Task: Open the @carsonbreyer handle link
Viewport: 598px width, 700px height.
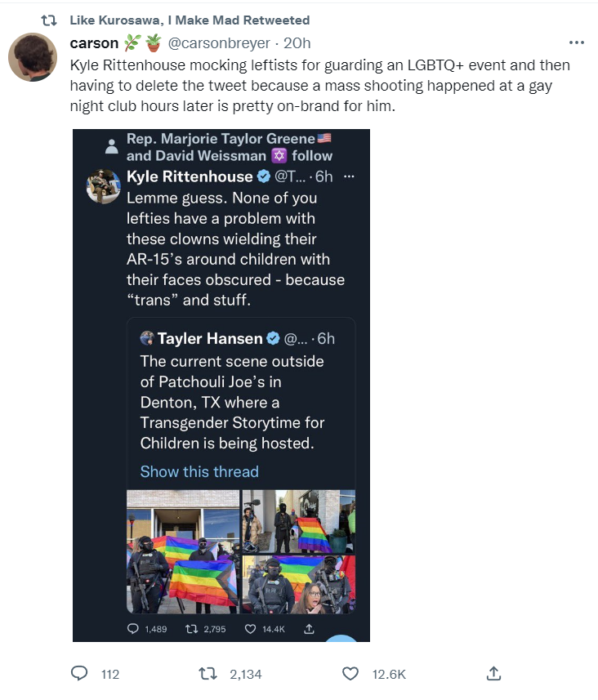Action: [219, 42]
